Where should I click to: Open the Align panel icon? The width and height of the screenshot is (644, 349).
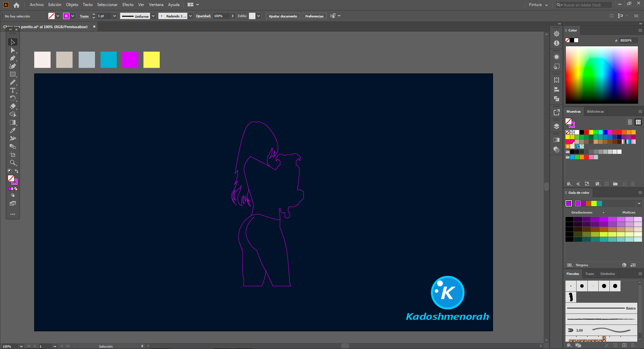point(556,90)
